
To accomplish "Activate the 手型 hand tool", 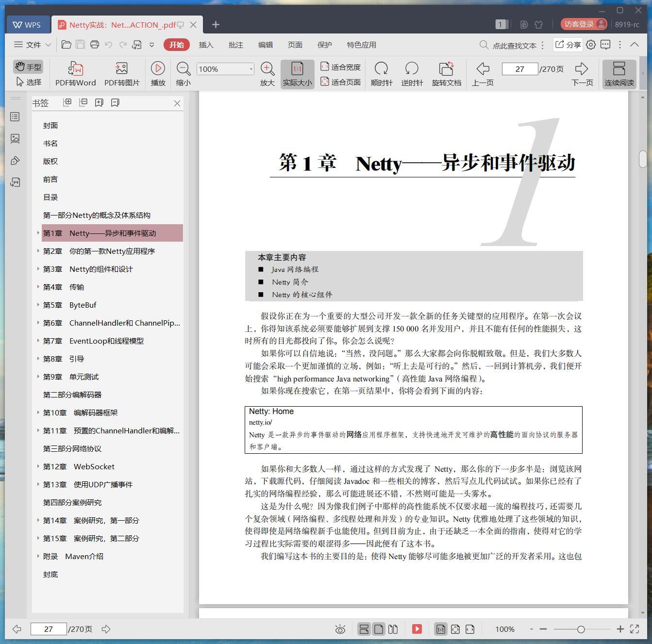I will tap(28, 66).
